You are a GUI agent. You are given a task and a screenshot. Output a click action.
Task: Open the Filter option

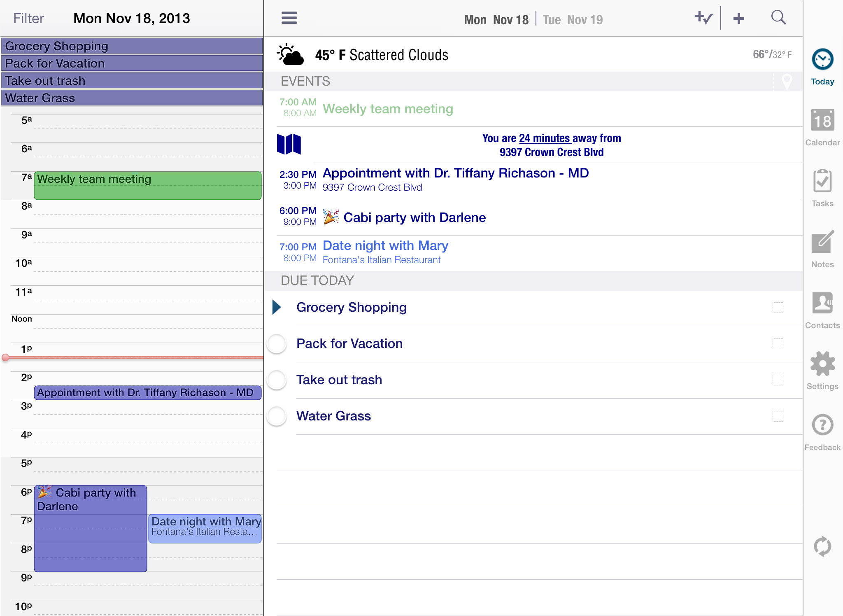pos(28,19)
